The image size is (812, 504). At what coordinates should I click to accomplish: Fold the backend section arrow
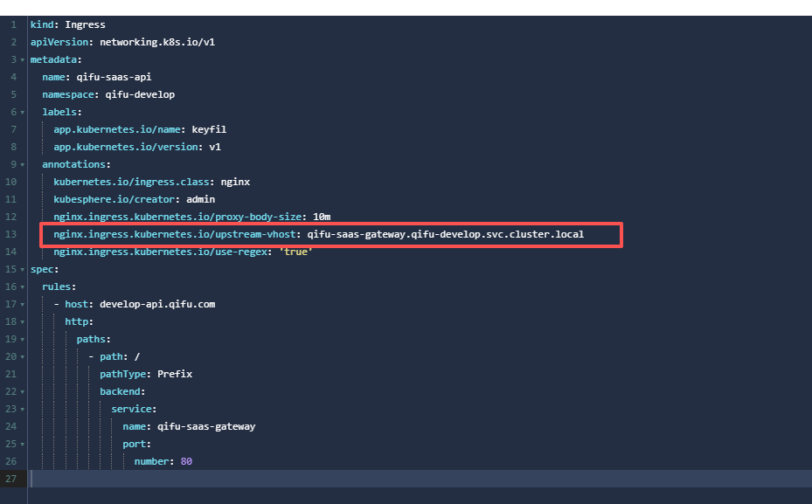tap(22, 391)
